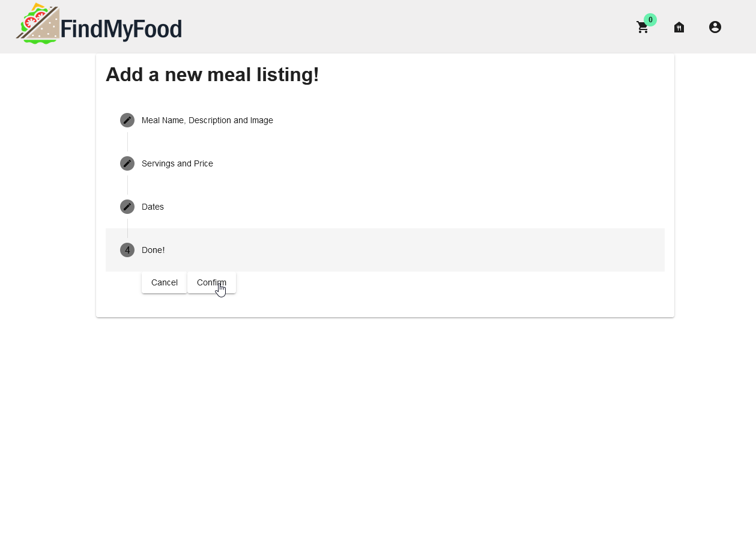Select the Dates step label
The height and width of the screenshot is (557, 756).
click(x=153, y=207)
